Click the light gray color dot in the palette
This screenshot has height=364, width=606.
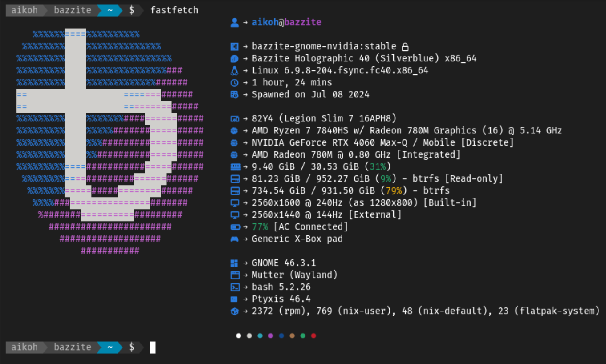point(249,336)
